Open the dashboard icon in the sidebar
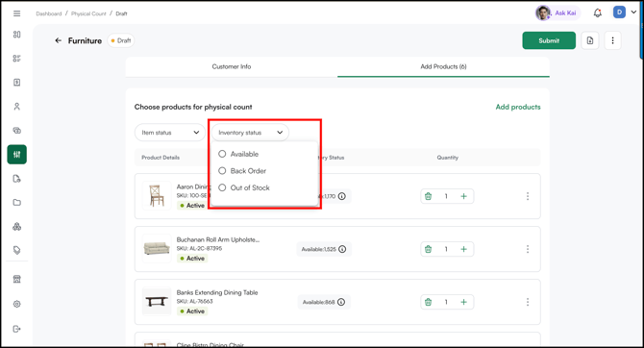Screen dimensions: 644x348 [17, 35]
